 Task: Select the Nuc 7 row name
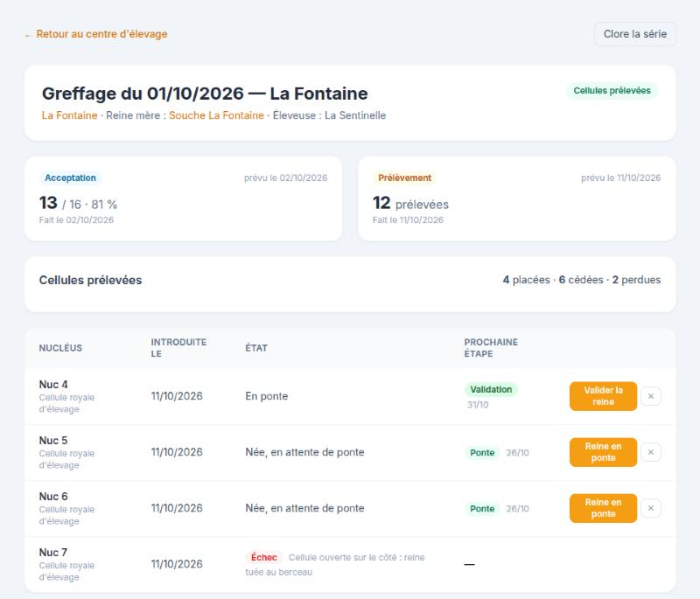tap(53, 552)
